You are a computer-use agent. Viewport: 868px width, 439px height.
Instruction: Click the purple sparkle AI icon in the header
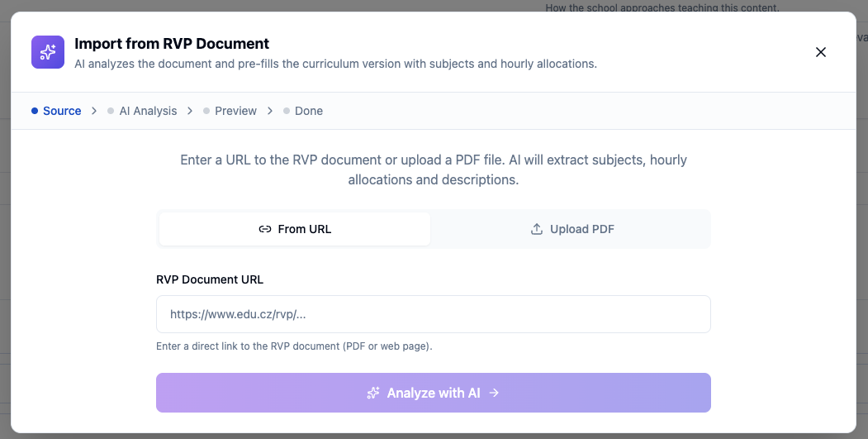click(x=48, y=52)
